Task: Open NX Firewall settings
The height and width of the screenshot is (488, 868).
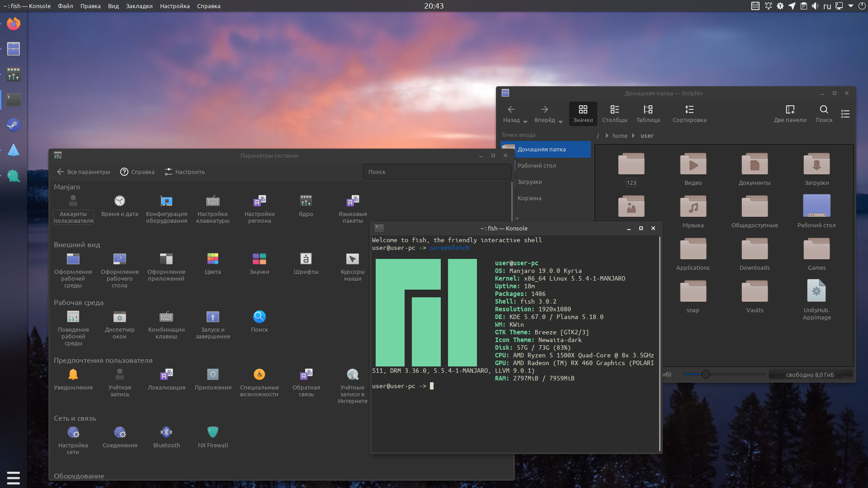Action: click(213, 437)
